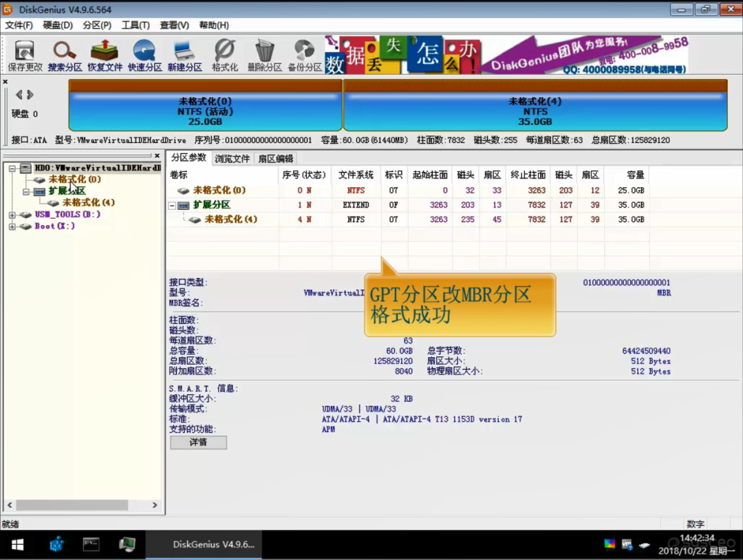Expand the USB_TOOLS(B:) tree node
743x560 pixels.
[x=12, y=215]
